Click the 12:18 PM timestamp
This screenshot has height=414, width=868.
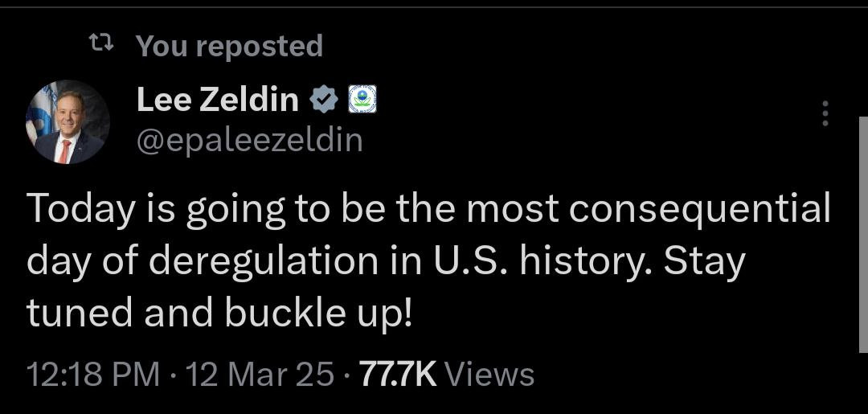click(92, 375)
